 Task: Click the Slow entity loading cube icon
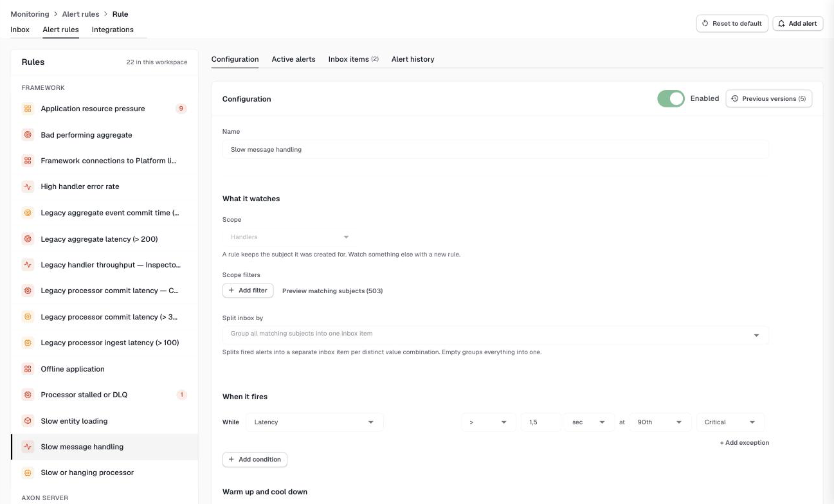pyautogui.click(x=28, y=421)
